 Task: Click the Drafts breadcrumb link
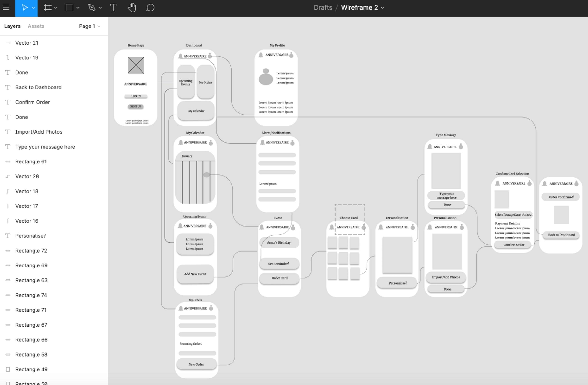click(323, 8)
